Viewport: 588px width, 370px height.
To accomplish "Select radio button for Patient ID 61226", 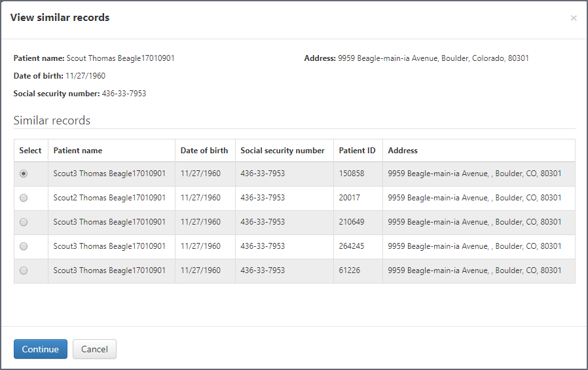I will 24,270.
